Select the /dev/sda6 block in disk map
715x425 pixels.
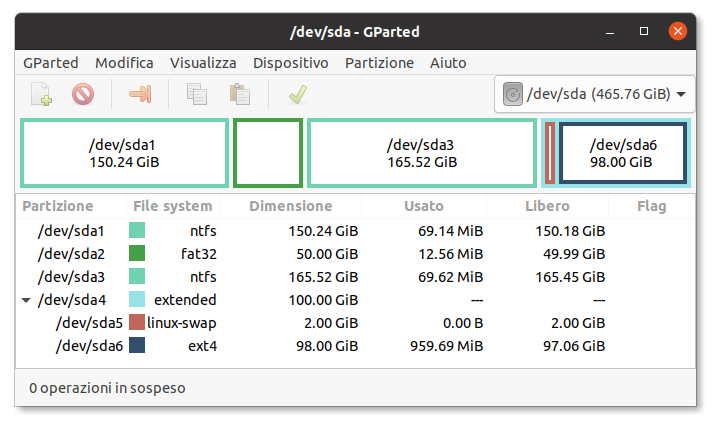coord(622,153)
